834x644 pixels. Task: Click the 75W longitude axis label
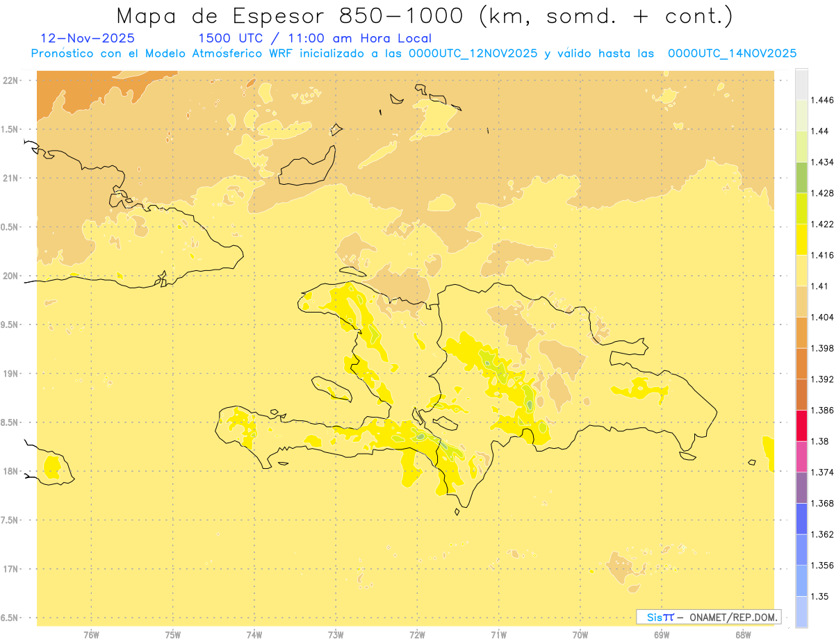[173, 635]
